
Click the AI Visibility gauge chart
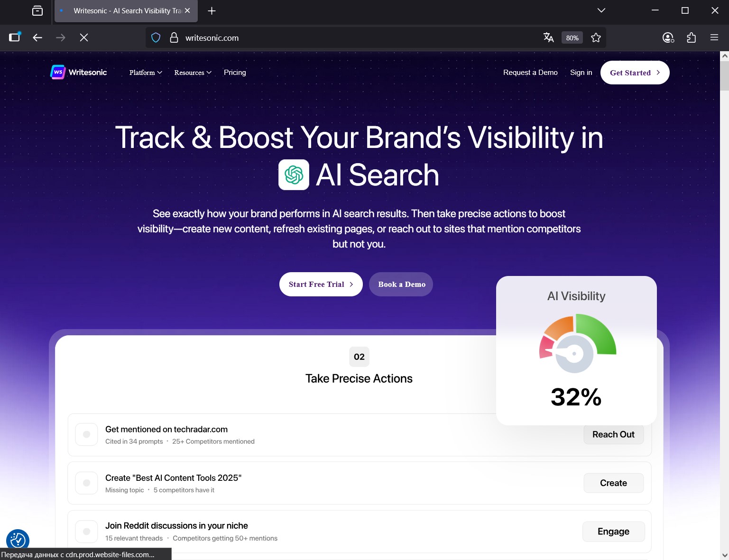coord(577,343)
